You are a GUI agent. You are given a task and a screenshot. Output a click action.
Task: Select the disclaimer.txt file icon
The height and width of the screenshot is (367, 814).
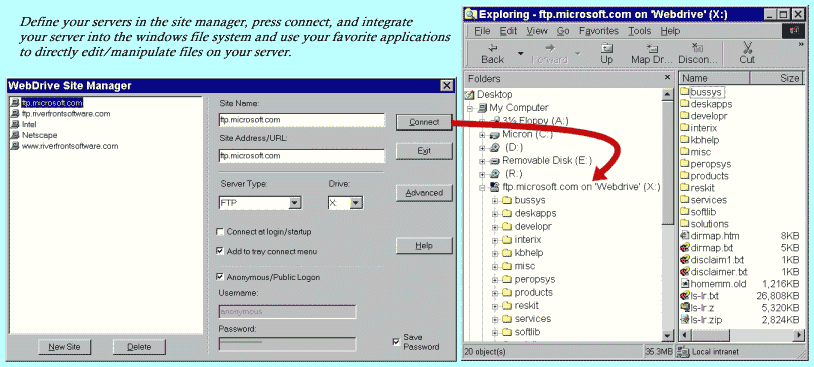(684, 271)
